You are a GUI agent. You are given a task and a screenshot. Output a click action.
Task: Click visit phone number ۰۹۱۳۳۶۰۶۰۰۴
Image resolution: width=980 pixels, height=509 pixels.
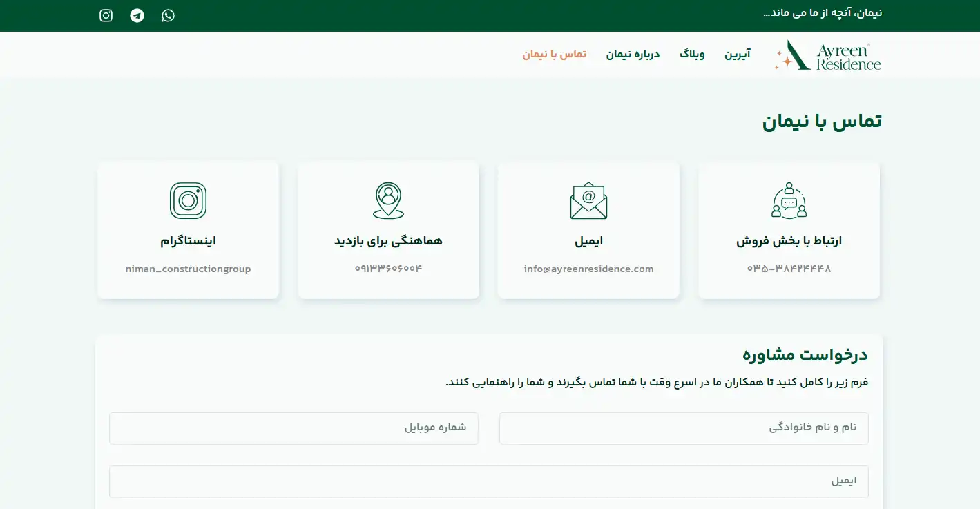click(388, 269)
